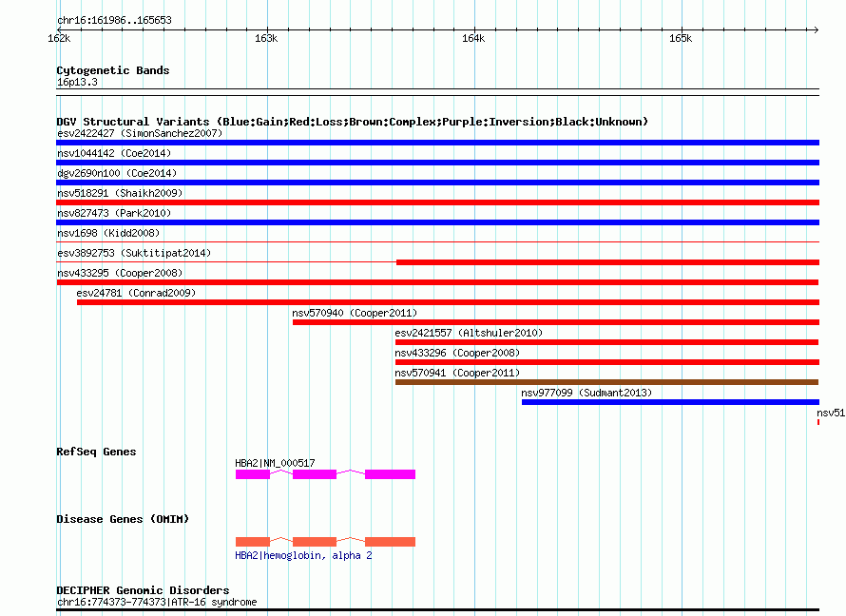Click the 16p13.3 cytogenetic band label

pyautogui.click(x=77, y=82)
